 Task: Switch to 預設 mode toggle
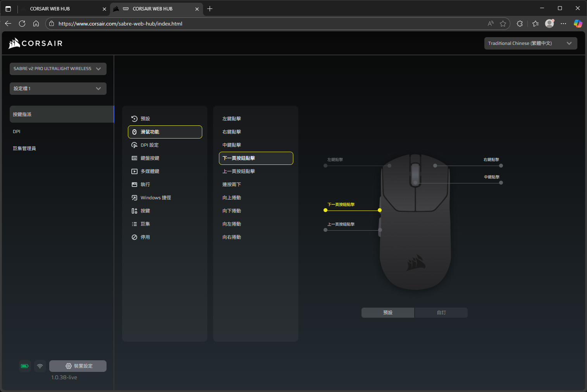click(388, 313)
